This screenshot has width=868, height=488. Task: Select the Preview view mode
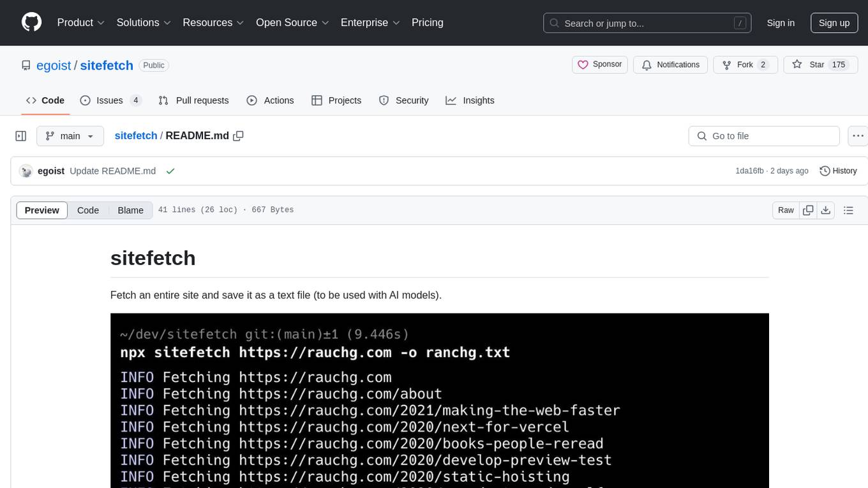(x=42, y=210)
